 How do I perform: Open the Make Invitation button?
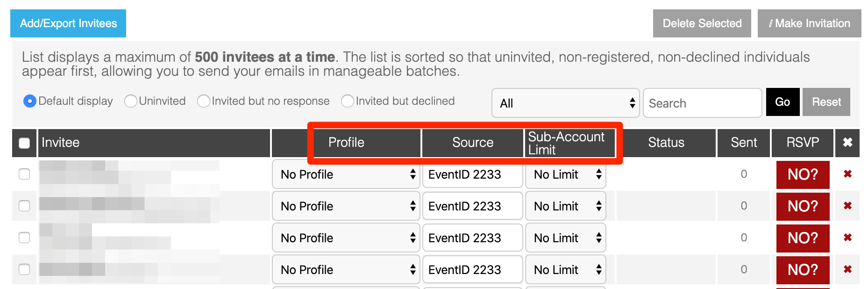coord(809,23)
